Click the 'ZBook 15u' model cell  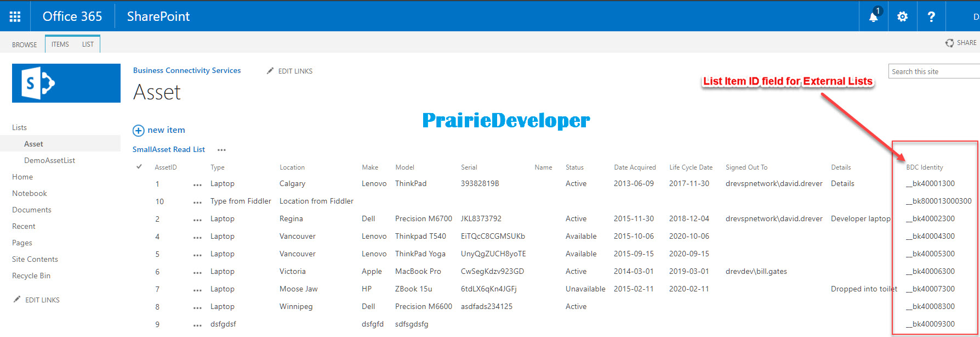414,289
